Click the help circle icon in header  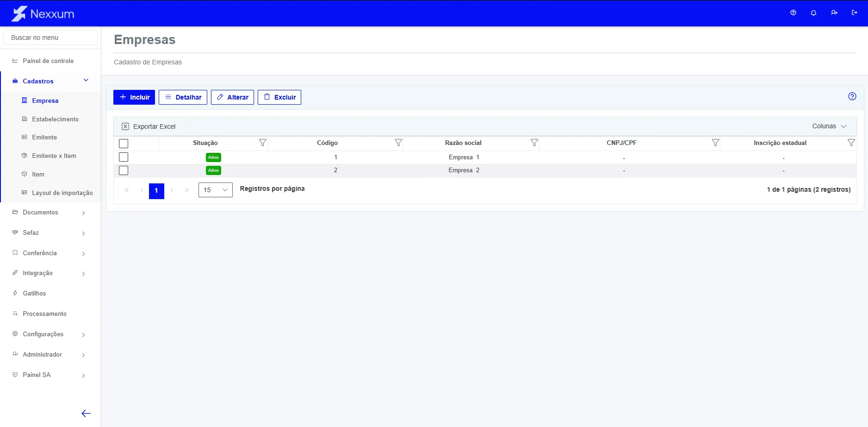793,13
